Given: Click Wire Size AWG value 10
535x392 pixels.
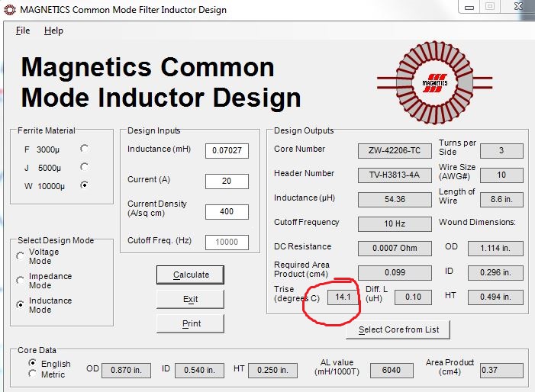Looking at the screenshot, I should 501,175.
